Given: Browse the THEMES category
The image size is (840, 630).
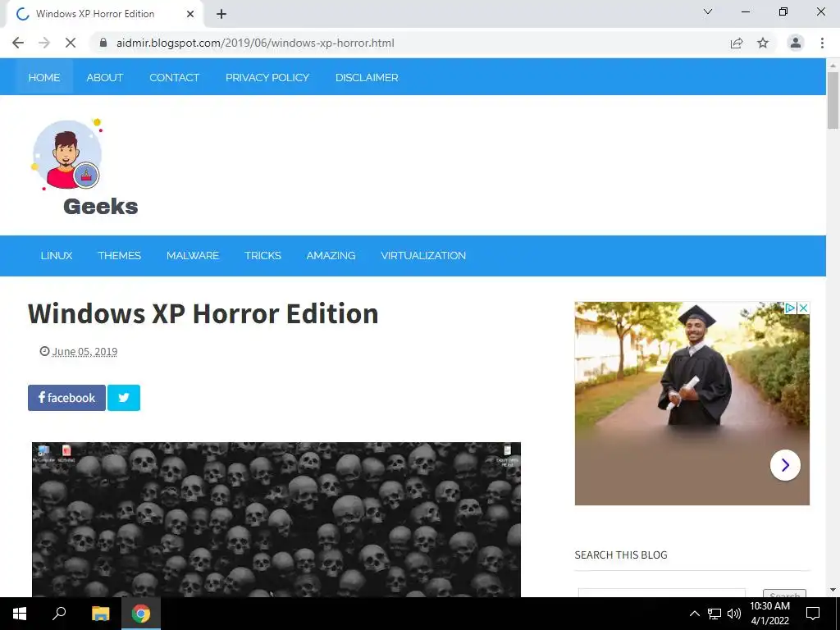Looking at the screenshot, I should pos(120,256).
